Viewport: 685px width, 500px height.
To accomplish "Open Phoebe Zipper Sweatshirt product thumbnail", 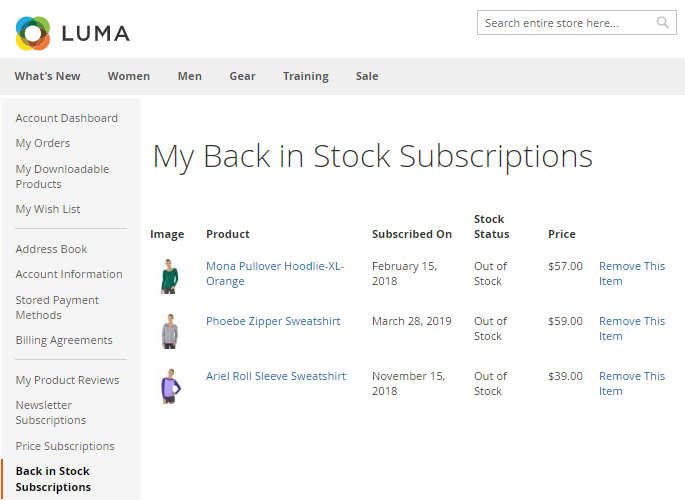I will point(169,330).
